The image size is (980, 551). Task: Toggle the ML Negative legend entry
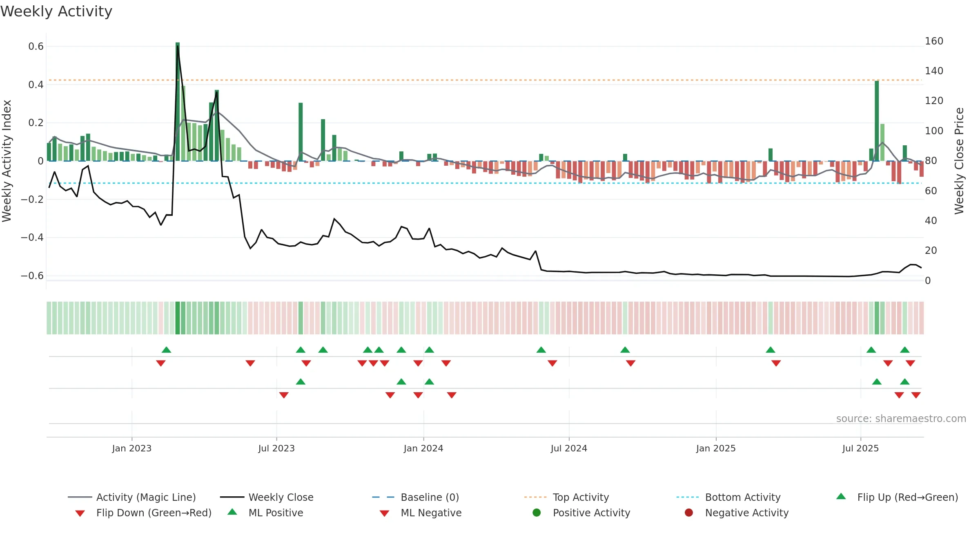421,513
